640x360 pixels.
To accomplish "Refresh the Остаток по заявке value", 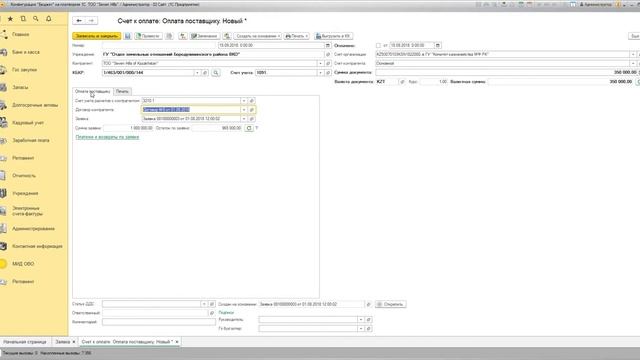I will click(249, 128).
